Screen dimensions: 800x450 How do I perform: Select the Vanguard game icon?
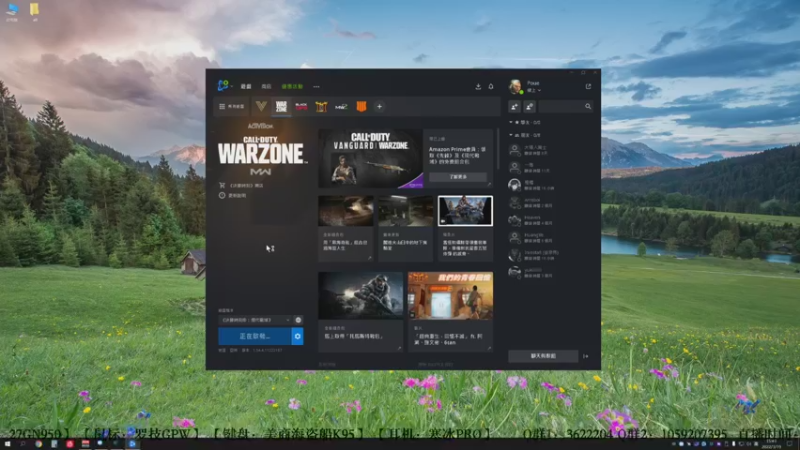click(261, 106)
